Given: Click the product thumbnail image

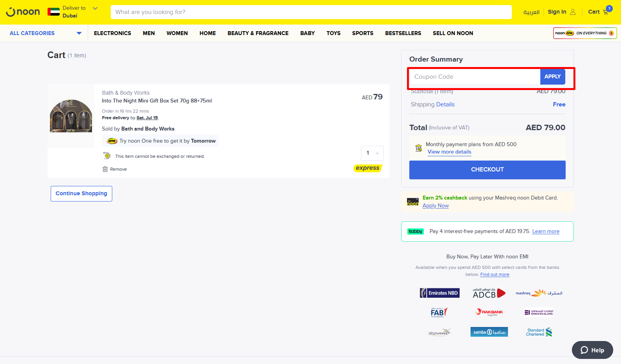Looking at the screenshot, I should pyautogui.click(x=71, y=116).
